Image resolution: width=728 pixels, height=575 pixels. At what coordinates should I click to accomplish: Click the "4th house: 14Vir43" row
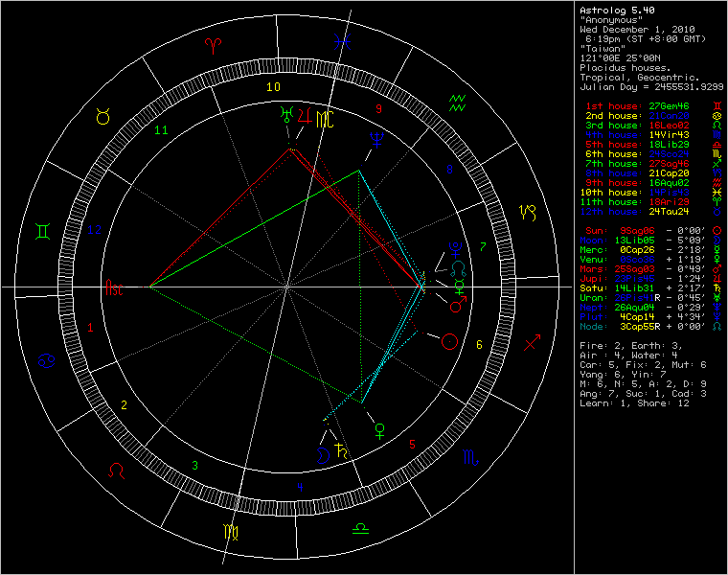653,135
